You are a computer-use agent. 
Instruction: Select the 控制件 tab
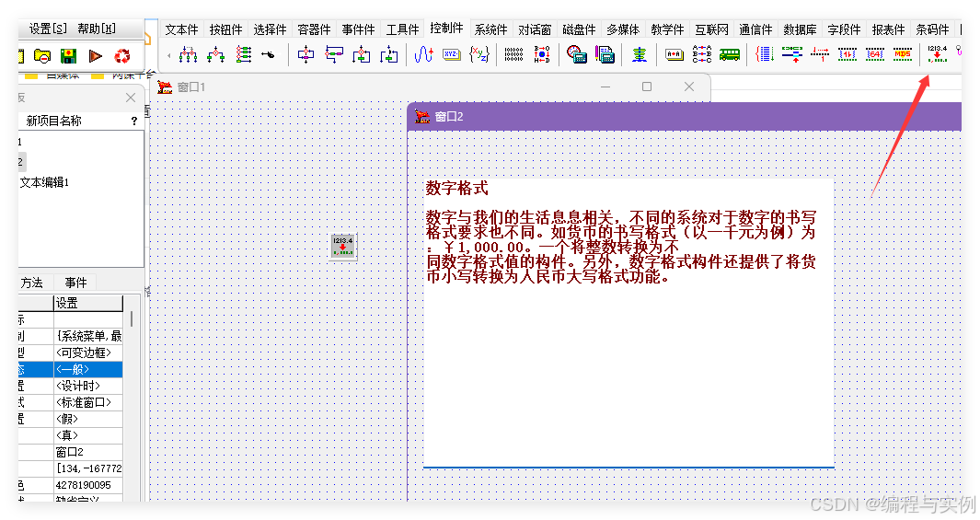[447, 29]
